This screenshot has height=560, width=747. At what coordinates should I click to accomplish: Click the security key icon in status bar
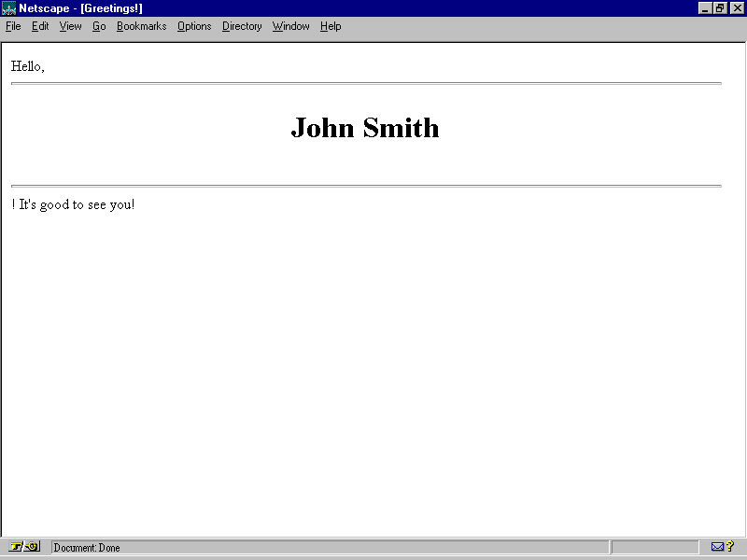click(x=25, y=547)
